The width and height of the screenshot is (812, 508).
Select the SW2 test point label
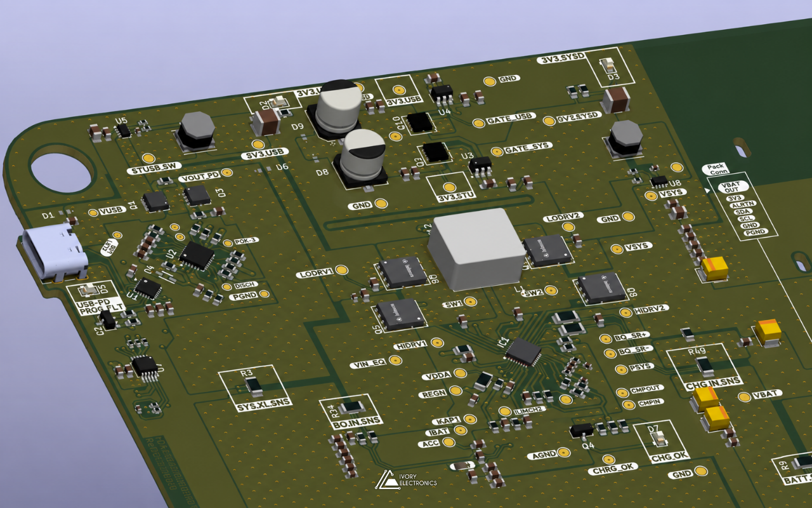pyautogui.click(x=534, y=292)
